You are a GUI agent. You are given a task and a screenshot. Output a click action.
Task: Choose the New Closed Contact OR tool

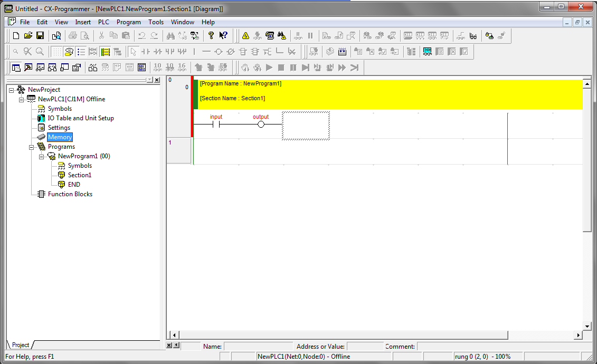click(x=182, y=52)
